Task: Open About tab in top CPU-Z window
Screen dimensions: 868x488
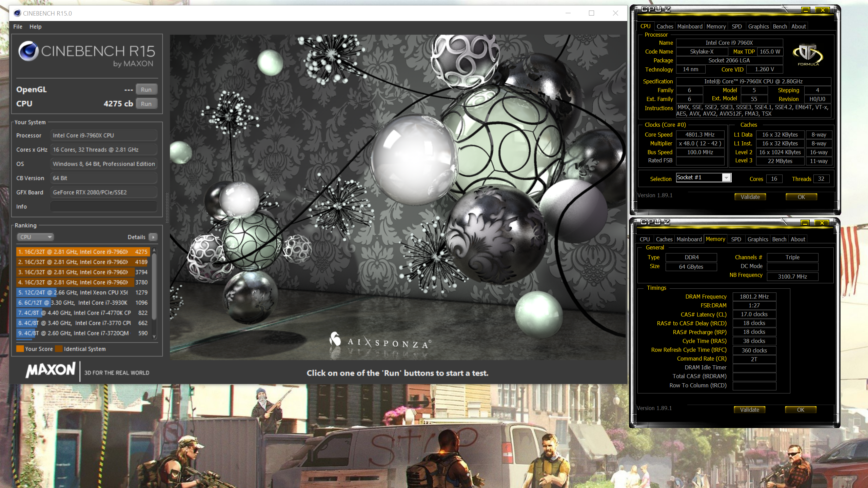Action: pos(798,26)
